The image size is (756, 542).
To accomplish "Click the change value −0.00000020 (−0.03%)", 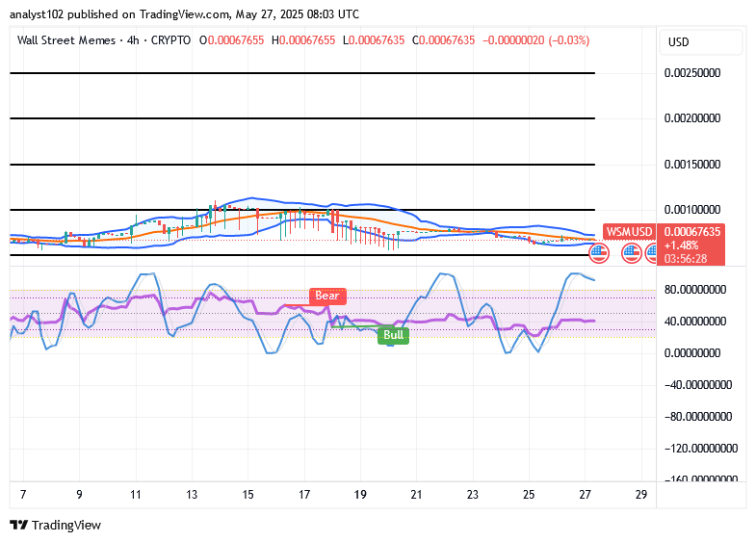I will (x=535, y=40).
